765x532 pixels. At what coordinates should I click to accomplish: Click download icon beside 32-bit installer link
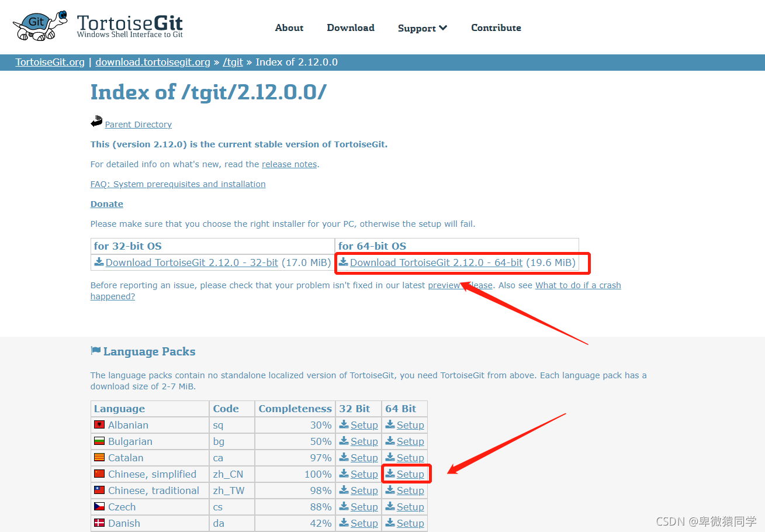tap(99, 262)
